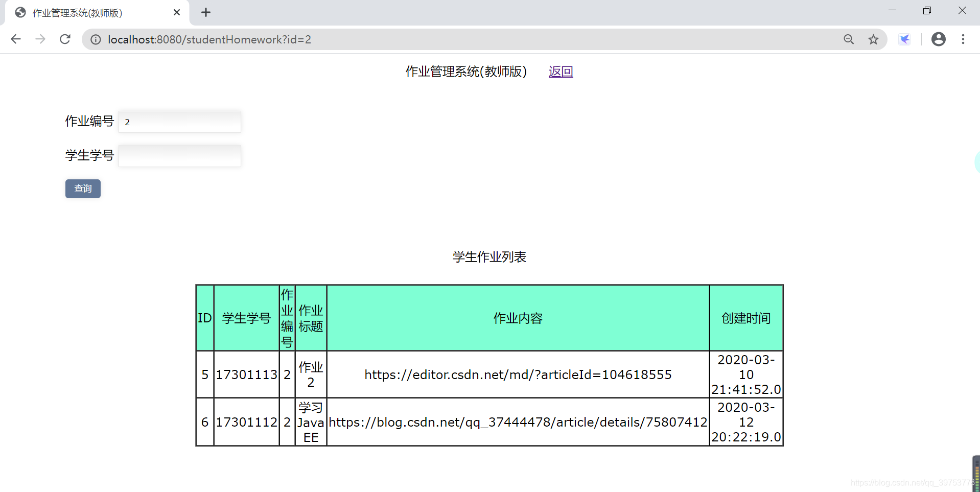The image size is (980, 492).
Task: Click the editor.csdn.net homework URL text
Action: coord(518,374)
